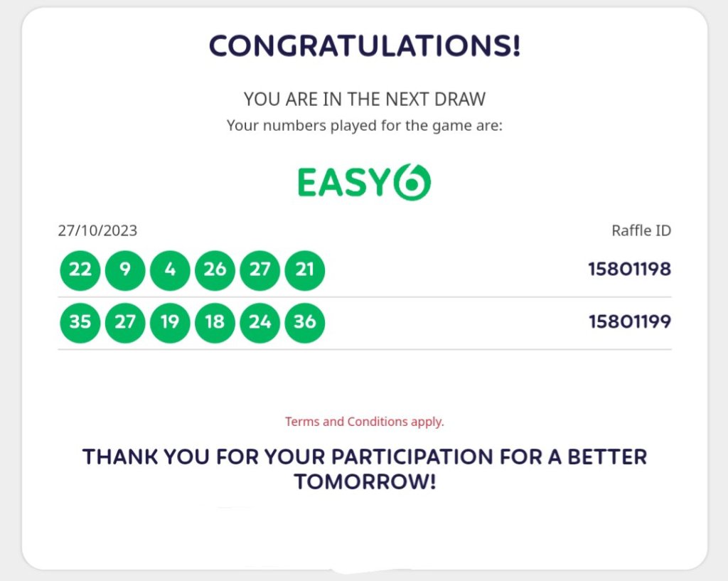Tap the green ball numbered 19
The height and width of the screenshot is (581, 728).
tap(170, 322)
